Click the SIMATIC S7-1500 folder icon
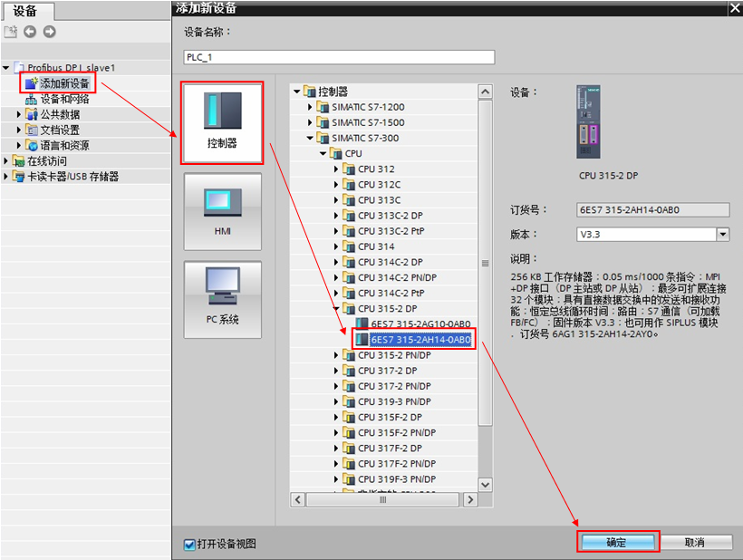Viewport: 743px width, 560px height. point(323,122)
